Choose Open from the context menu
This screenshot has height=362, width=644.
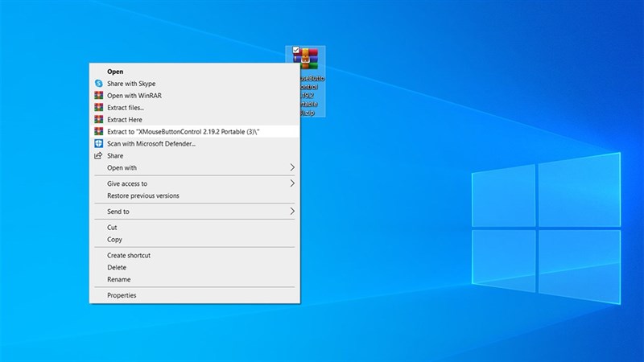point(115,72)
